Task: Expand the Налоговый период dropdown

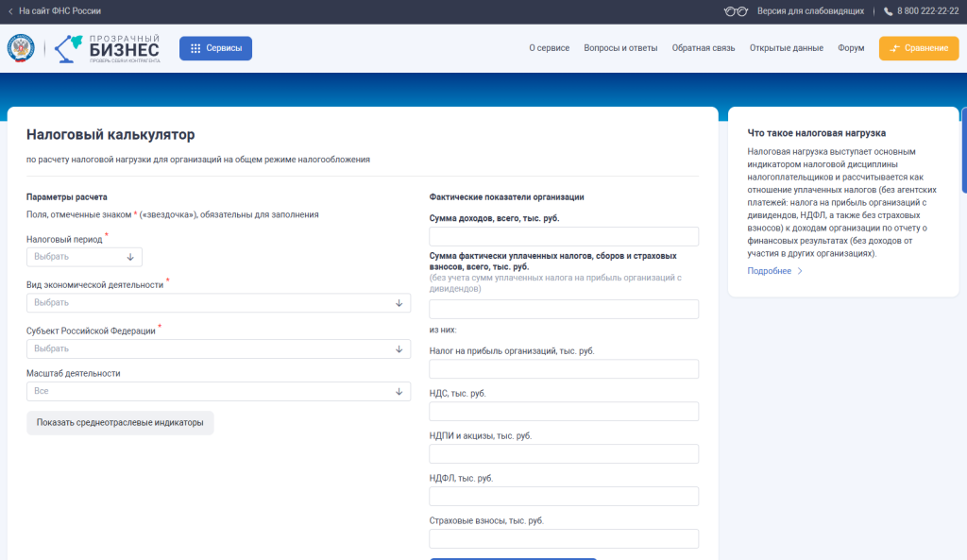Action: pos(84,257)
